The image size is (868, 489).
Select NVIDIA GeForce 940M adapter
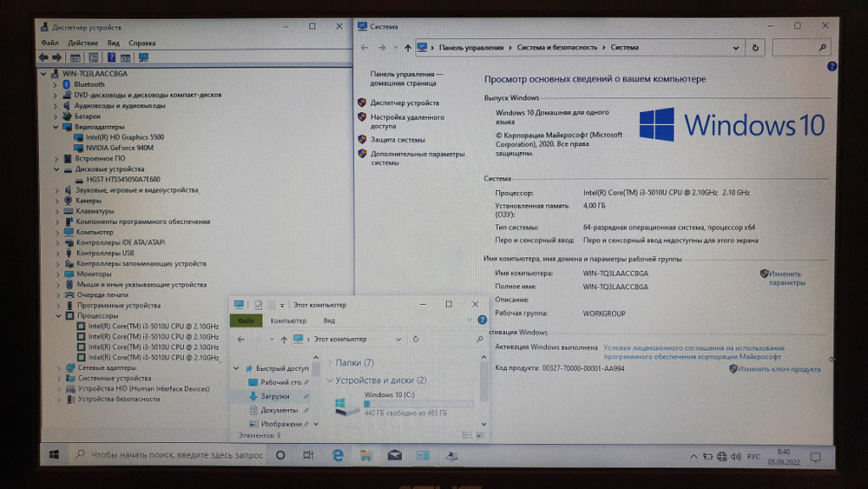(x=120, y=148)
